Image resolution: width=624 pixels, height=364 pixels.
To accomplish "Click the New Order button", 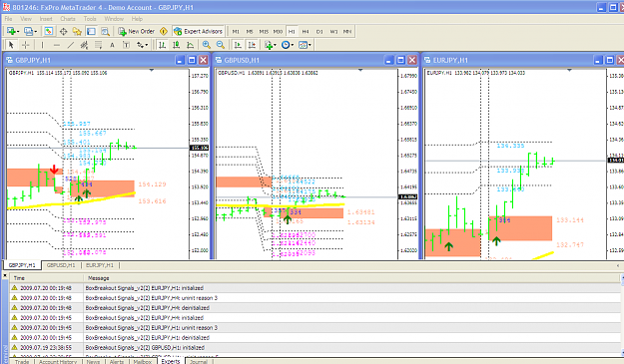I will click(136, 31).
